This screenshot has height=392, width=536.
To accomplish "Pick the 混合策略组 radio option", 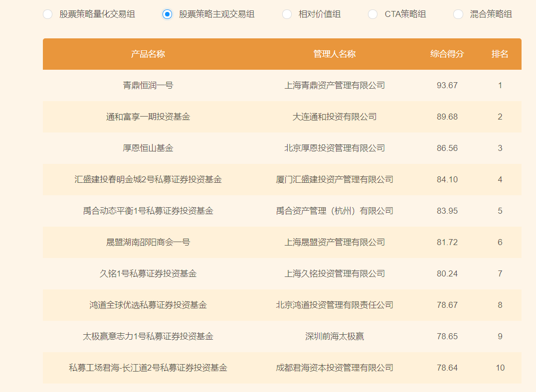I will (458, 14).
